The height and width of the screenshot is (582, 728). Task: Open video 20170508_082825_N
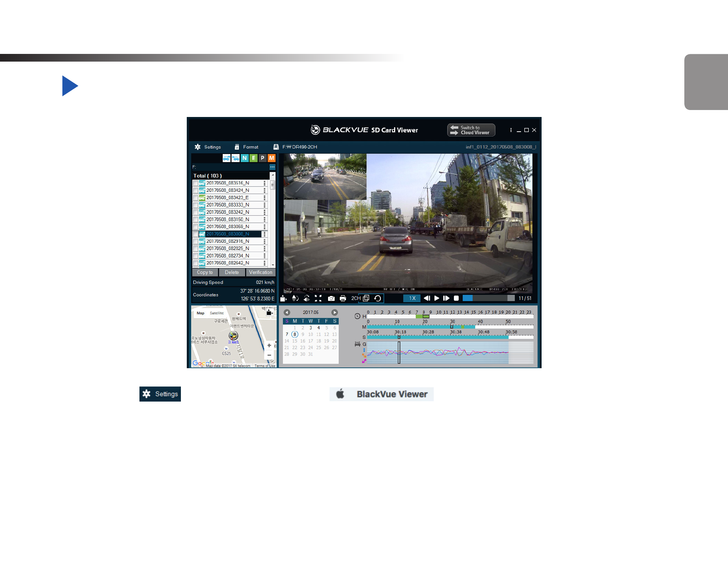point(227,248)
